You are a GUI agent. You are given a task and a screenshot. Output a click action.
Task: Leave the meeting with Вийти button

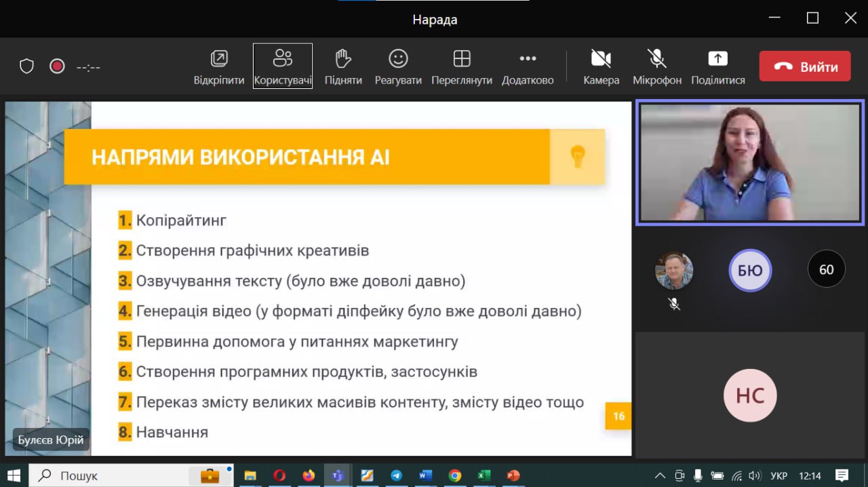[805, 66]
